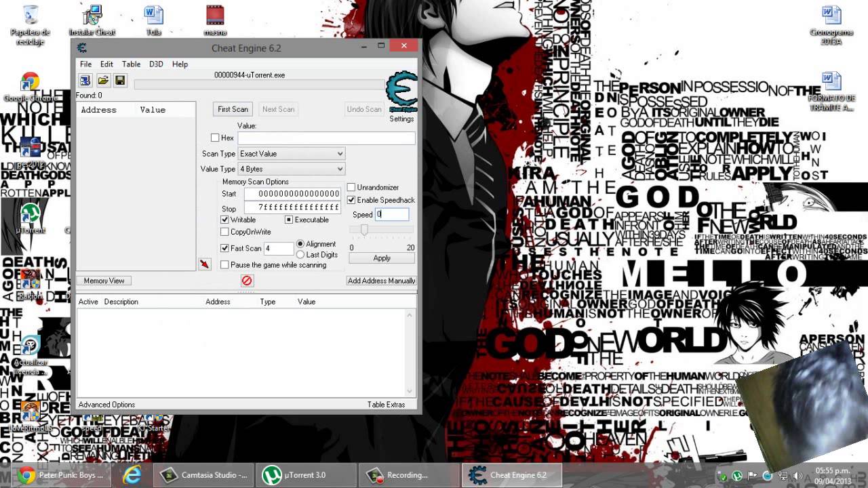This screenshot has height=488, width=868.
Task: Switch to µTorrent 3.0 taskbar item
Action: coord(307,475)
